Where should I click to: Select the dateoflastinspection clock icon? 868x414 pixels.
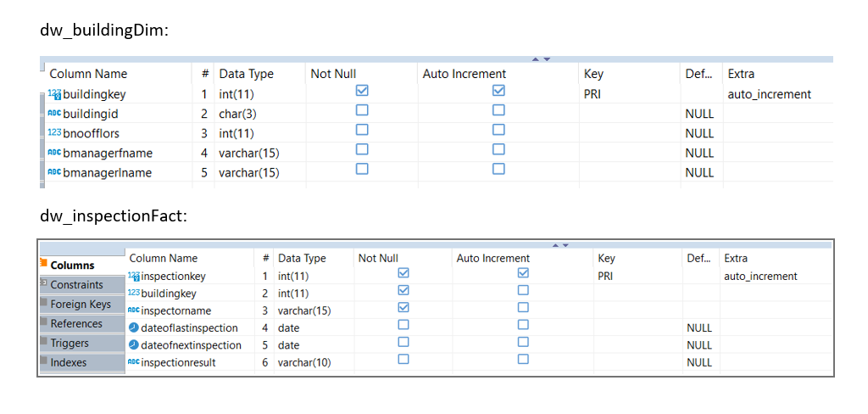coord(133,327)
